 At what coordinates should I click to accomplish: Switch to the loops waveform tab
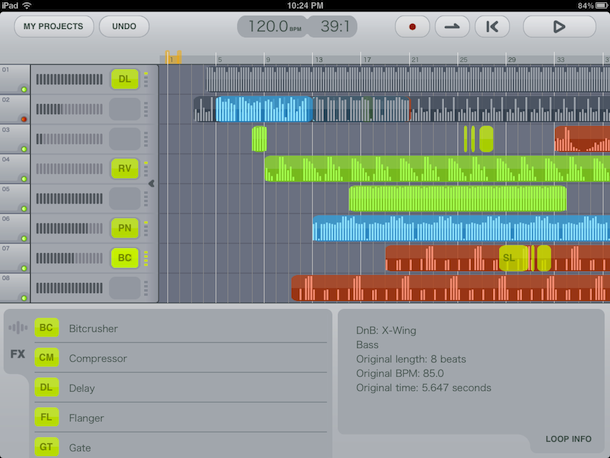[x=18, y=327]
